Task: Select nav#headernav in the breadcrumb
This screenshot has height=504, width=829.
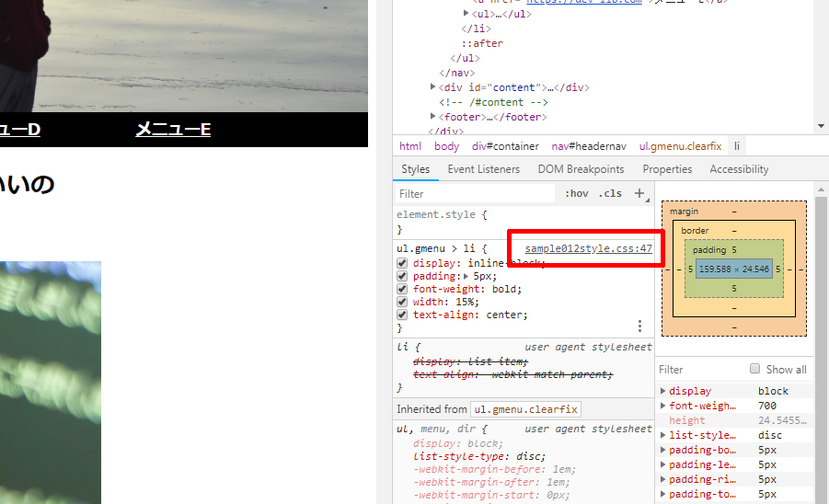Action: pyautogui.click(x=589, y=146)
